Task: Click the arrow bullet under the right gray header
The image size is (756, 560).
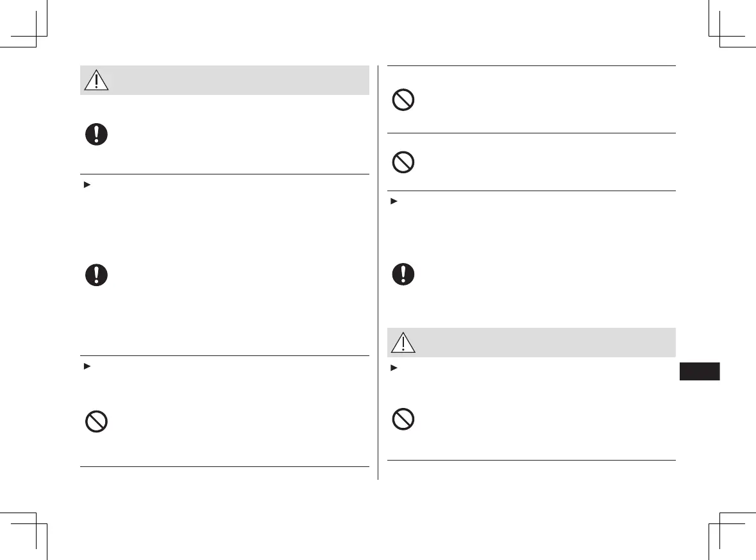Action: click(x=392, y=368)
